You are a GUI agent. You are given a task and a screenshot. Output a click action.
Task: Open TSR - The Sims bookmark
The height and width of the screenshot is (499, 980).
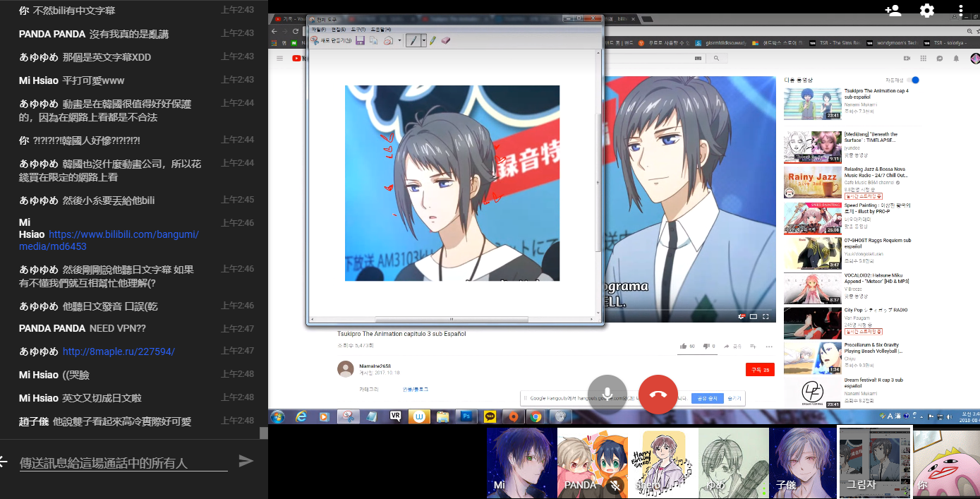tap(835, 42)
